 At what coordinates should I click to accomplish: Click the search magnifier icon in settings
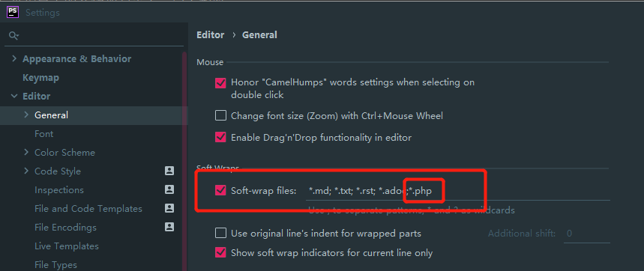click(13, 36)
